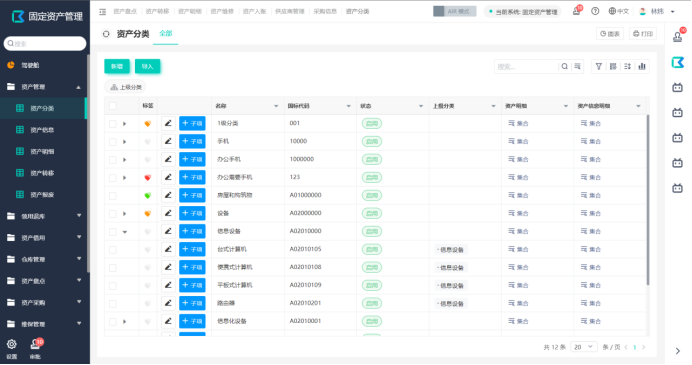This screenshot has height=365, width=692.
Task: Click the 图表 button
Action: 610,34
